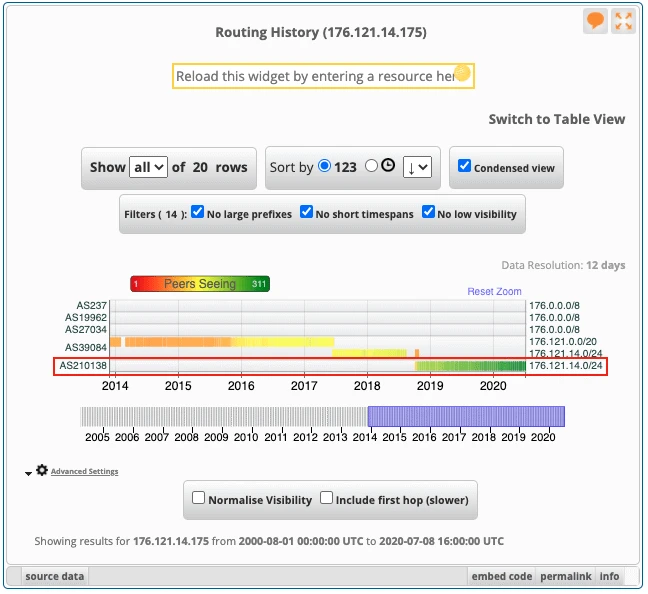Click the AS39084 row label
The width and height of the screenshot is (648, 594).
pyautogui.click(x=86, y=347)
